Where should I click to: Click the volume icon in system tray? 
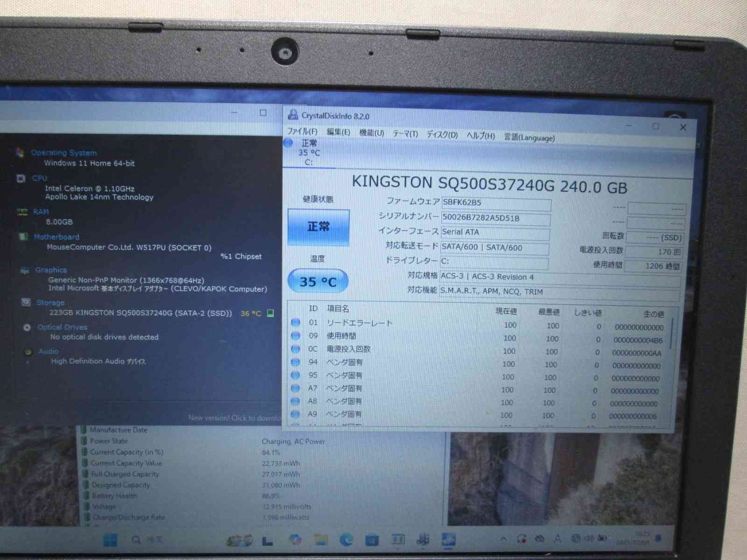(589, 539)
